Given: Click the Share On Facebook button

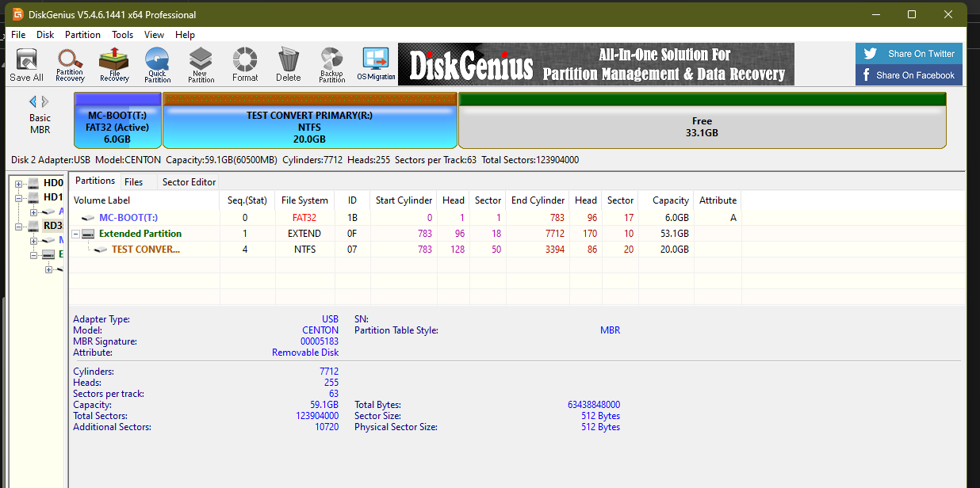Looking at the screenshot, I should pyautogui.click(x=909, y=75).
